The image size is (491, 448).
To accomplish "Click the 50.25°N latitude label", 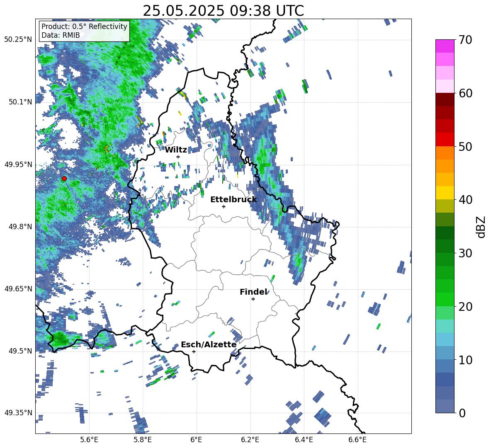I will [x=18, y=40].
